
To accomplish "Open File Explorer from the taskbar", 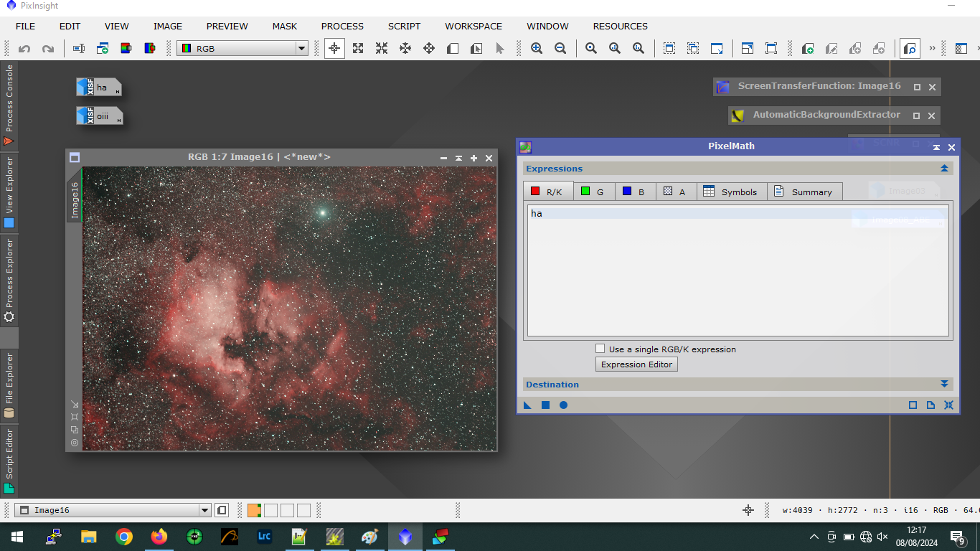I will 89,537.
